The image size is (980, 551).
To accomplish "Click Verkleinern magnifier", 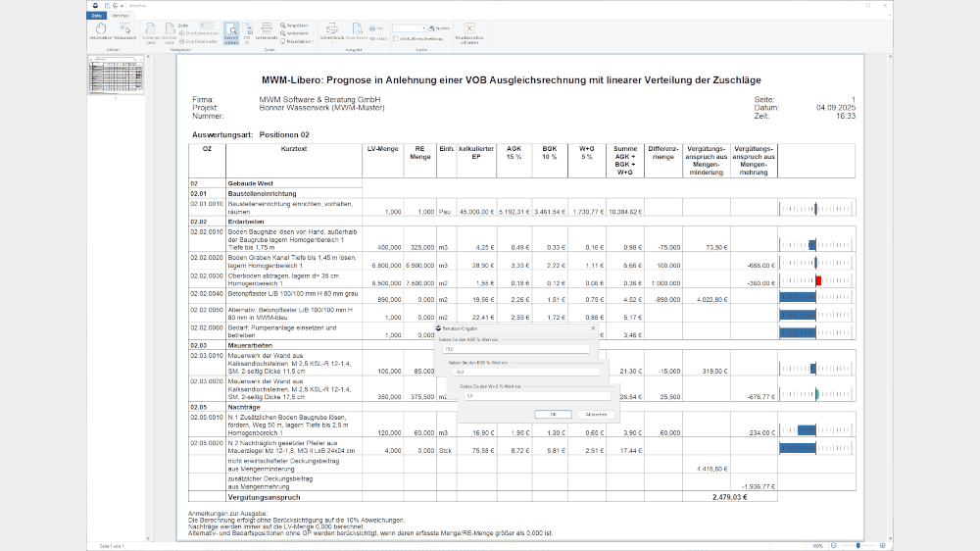I will pos(294,33).
